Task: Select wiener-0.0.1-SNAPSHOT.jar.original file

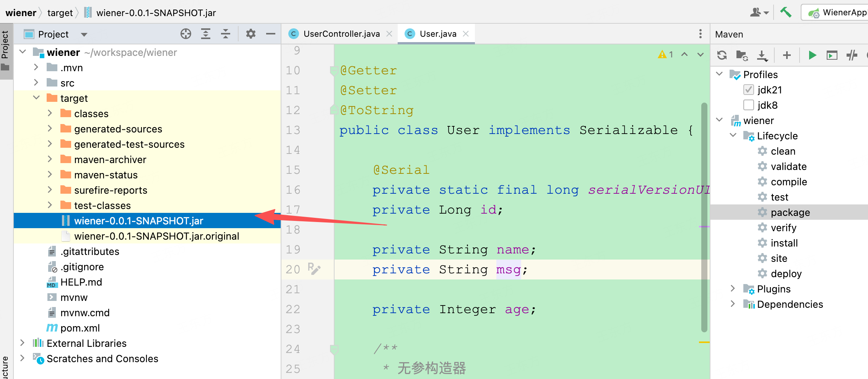Action: [x=147, y=236]
